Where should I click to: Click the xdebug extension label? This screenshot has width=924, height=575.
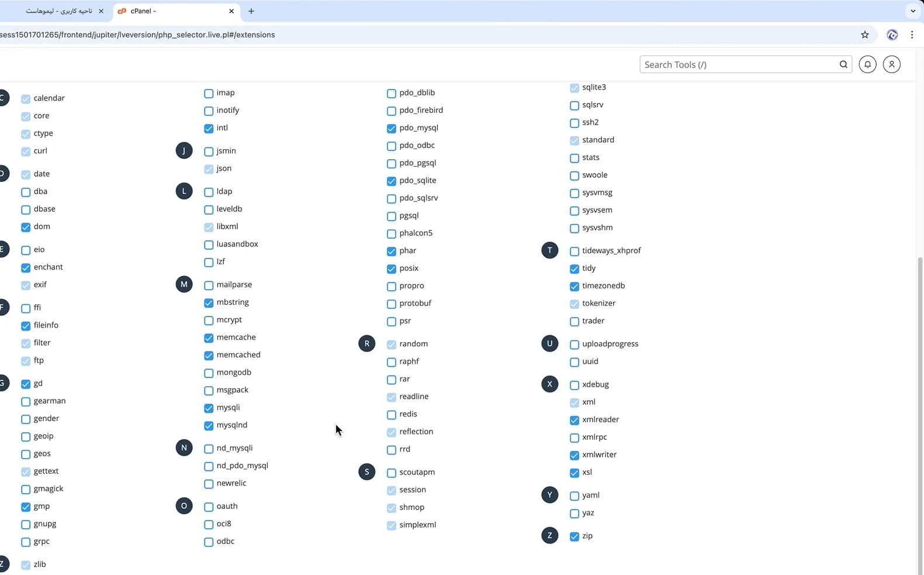595,384
